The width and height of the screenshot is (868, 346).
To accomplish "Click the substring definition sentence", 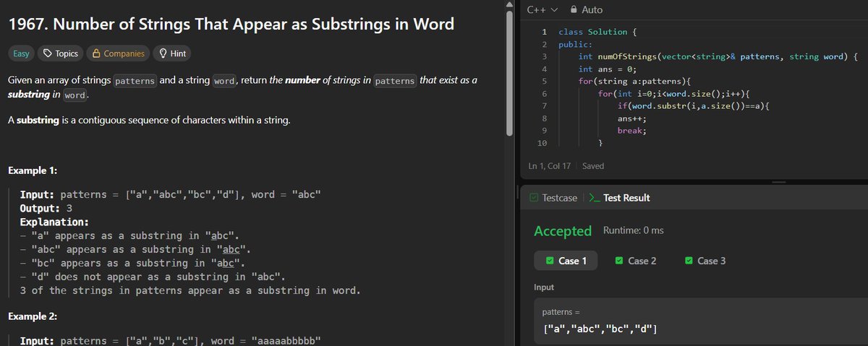I will click(x=149, y=119).
